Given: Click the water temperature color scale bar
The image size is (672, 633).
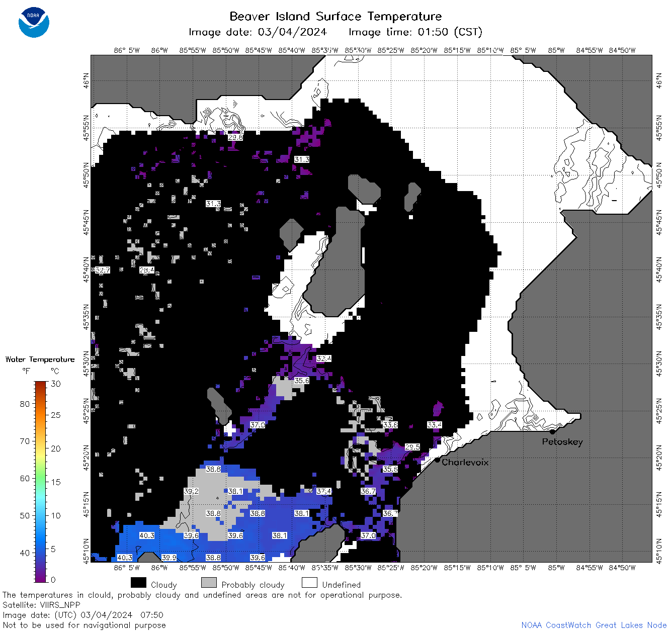Looking at the screenshot, I should 41,481.
